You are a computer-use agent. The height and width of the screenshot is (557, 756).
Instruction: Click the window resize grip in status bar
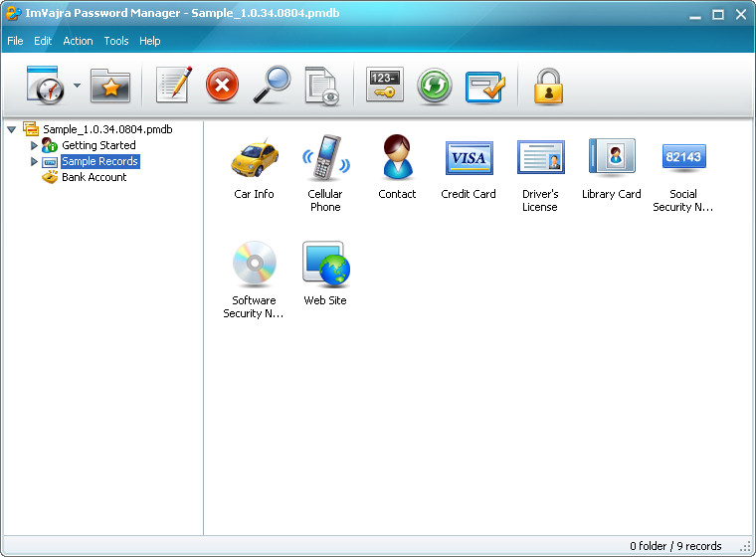coord(745,546)
